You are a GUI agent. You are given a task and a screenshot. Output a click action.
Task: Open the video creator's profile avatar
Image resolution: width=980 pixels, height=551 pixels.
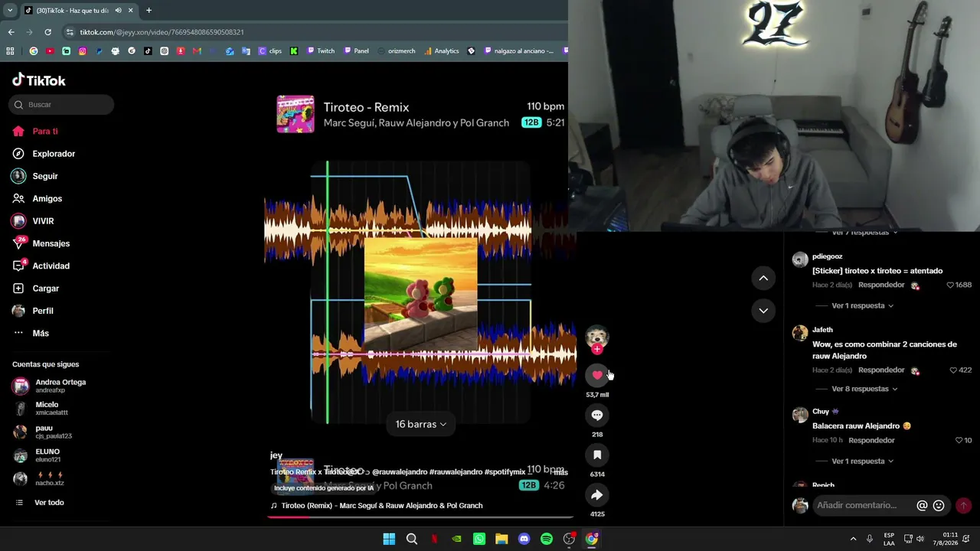[x=597, y=336]
